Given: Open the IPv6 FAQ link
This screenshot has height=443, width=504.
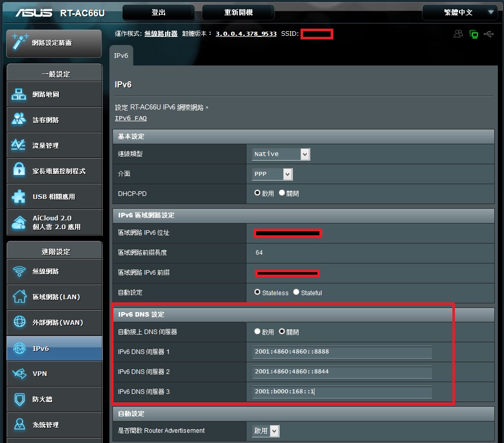Looking at the screenshot, I should click(x=131, y=118).
